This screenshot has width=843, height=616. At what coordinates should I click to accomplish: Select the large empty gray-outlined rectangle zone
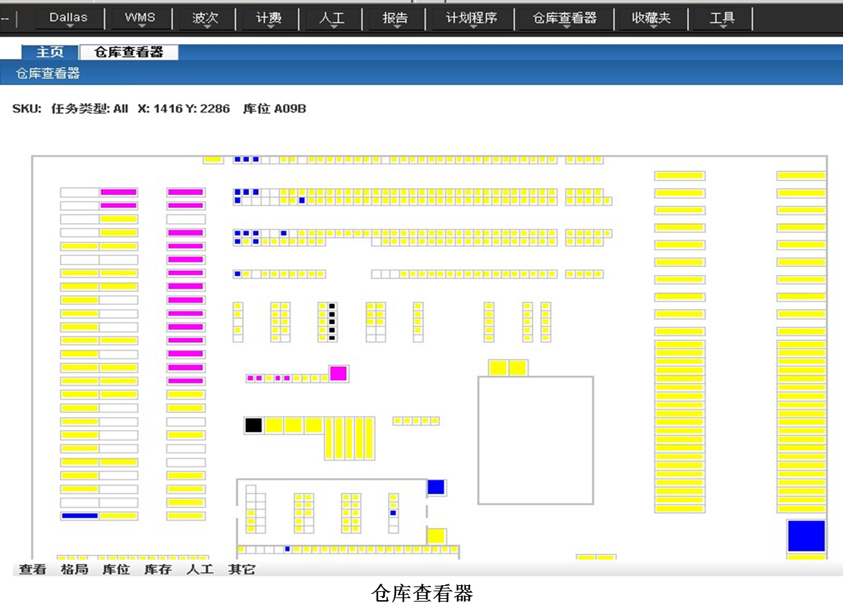pos(535,440)
